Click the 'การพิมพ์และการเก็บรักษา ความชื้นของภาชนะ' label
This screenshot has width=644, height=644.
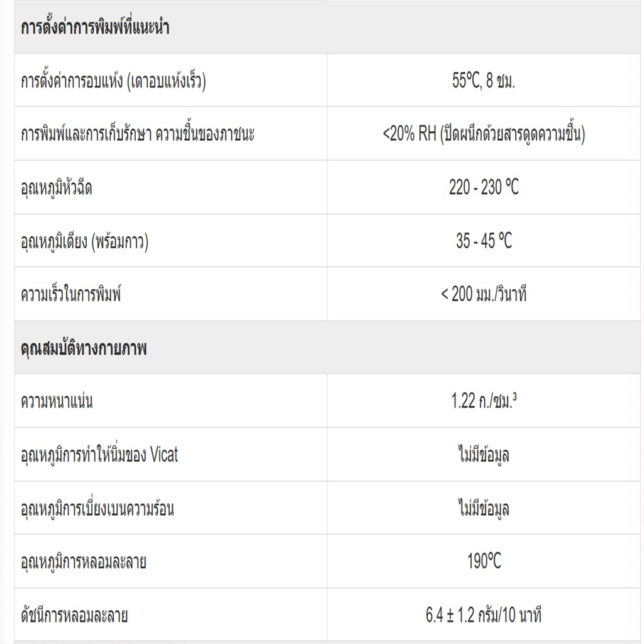tap(138, 135)
